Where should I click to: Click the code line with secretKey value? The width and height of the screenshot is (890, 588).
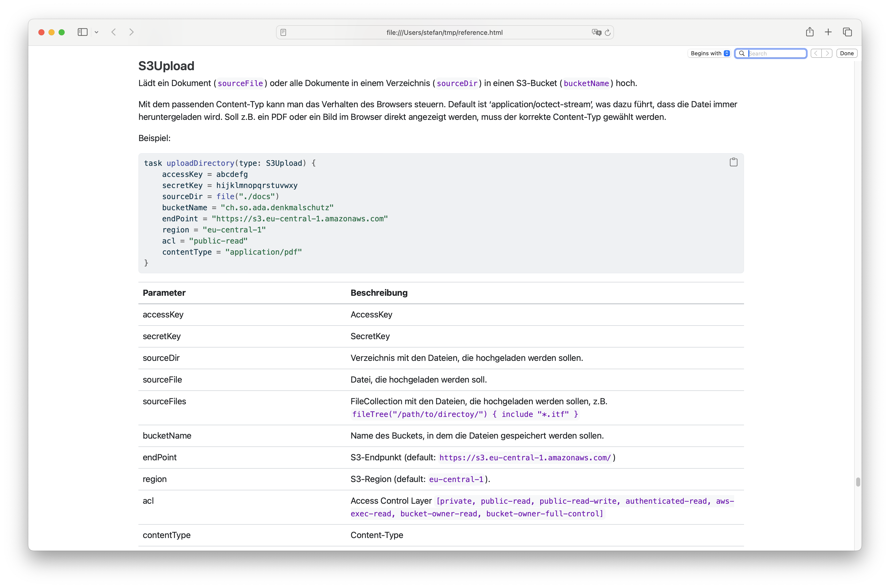(x=230, y=185)
